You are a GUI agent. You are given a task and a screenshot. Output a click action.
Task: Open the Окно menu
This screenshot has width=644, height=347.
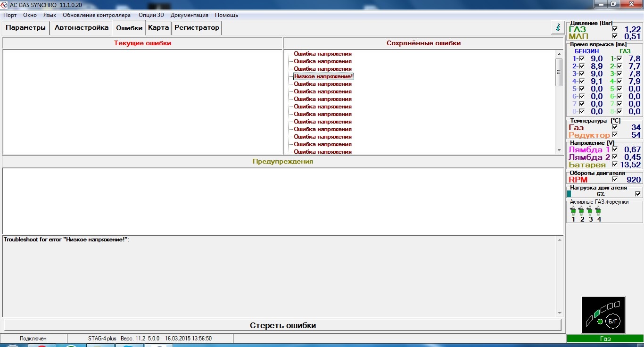tap(30, 15)
